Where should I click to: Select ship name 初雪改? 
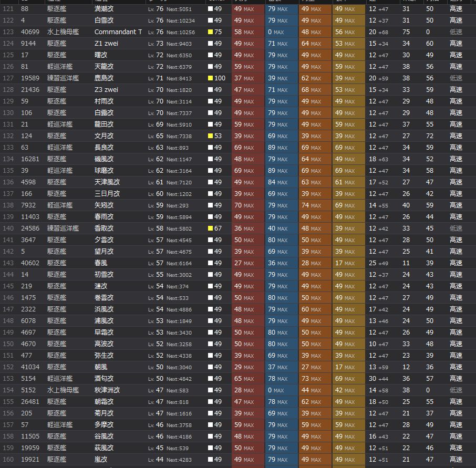pos(104,275)
